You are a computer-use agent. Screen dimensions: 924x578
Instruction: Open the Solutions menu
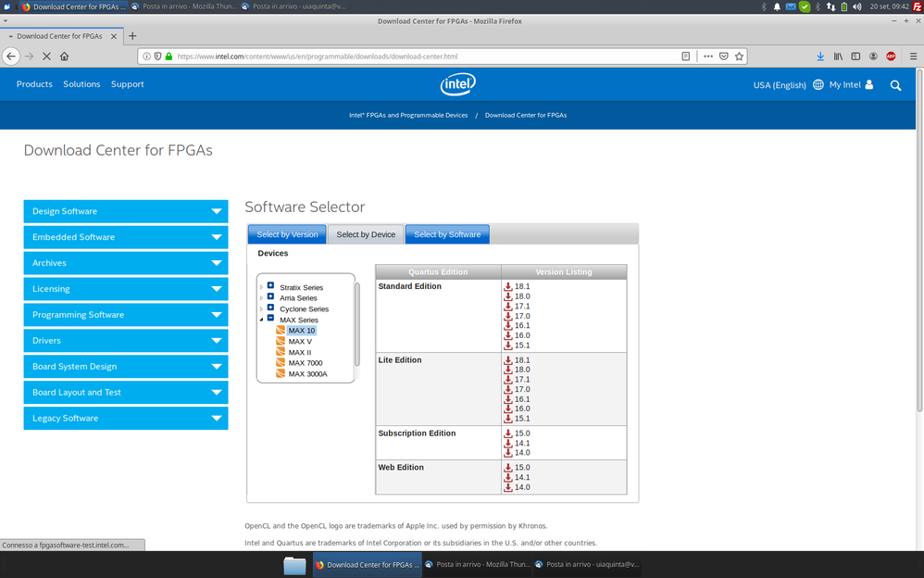81,84
